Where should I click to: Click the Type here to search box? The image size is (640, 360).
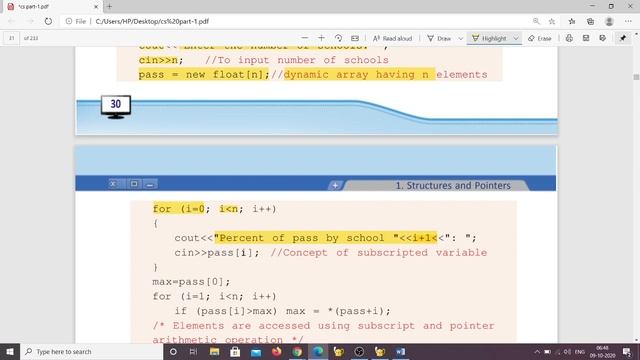(x=91, y=351)
